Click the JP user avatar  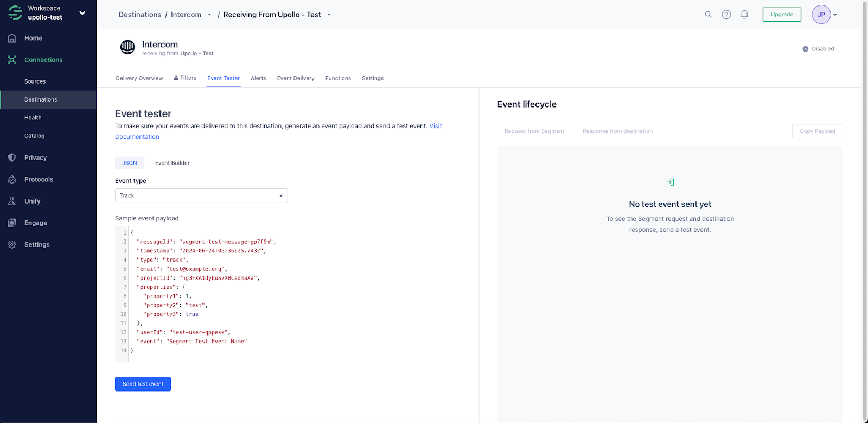tap(821, 15)
